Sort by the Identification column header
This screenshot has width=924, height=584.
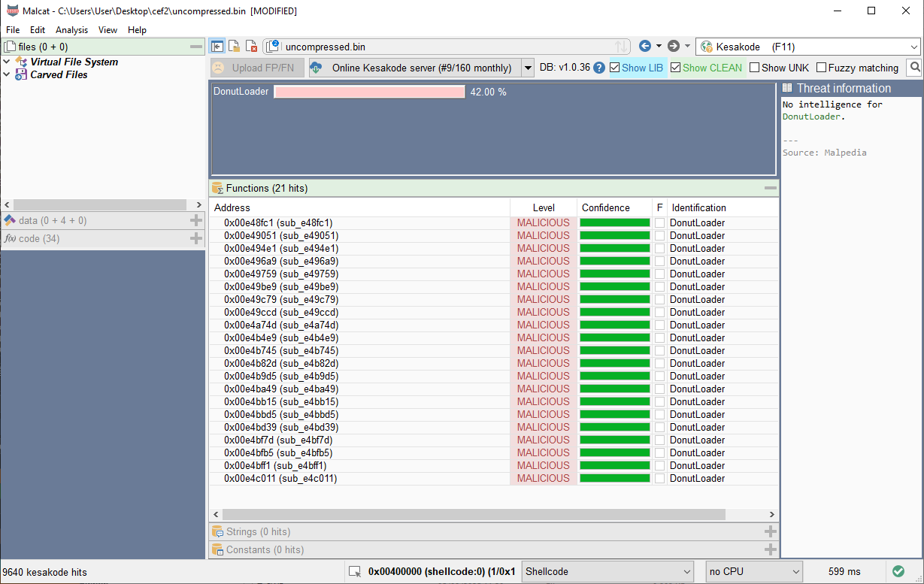coord(723,207)
